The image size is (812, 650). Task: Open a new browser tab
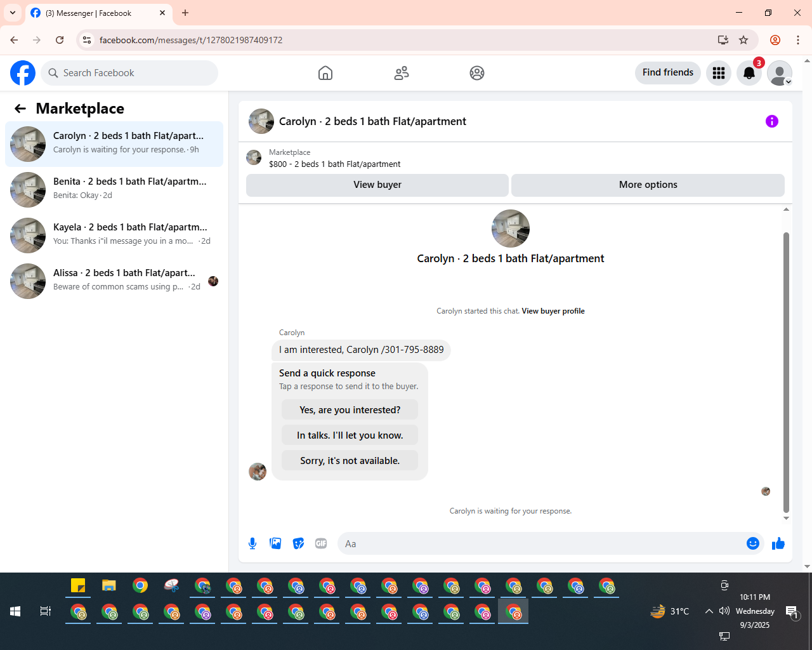click(185, 13)
